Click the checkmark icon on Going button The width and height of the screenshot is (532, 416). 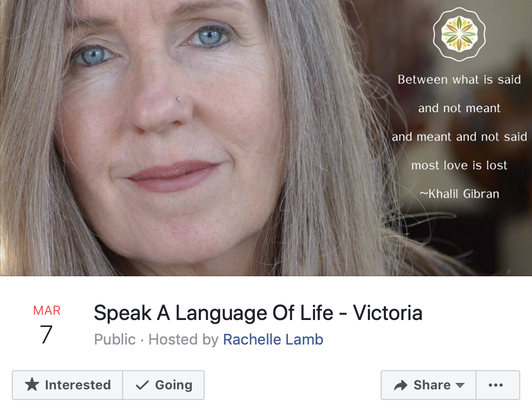tap(142, 385)
